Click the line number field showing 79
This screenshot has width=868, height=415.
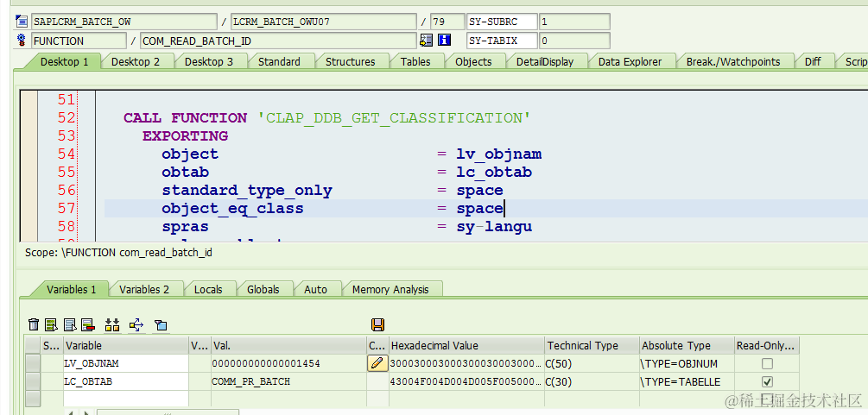click(x=447, y=22)
